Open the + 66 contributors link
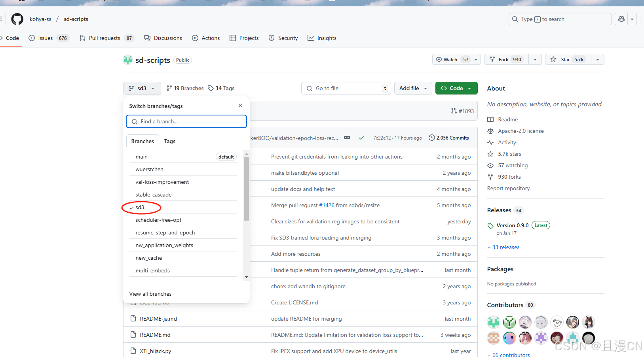 (509, 355)
